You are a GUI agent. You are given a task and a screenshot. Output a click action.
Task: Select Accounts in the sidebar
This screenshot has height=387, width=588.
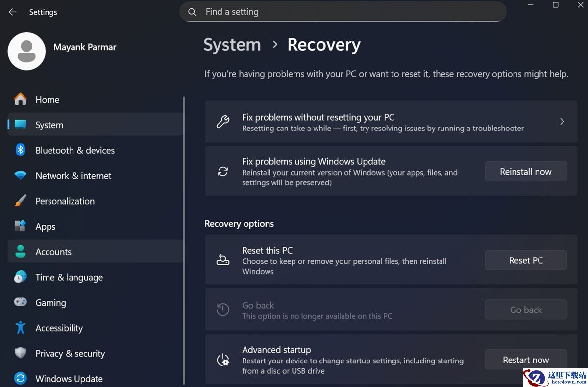coord(96,252)
